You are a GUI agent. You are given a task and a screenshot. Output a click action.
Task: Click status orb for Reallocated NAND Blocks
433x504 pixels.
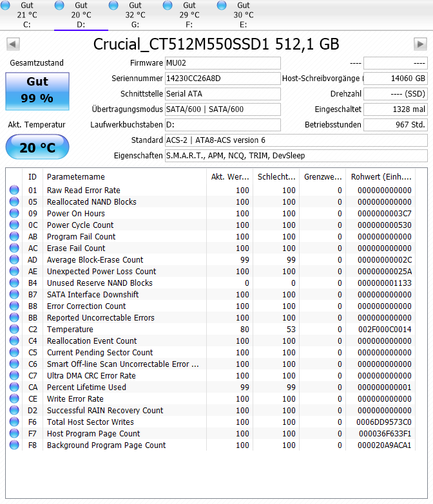coord(14,201)
